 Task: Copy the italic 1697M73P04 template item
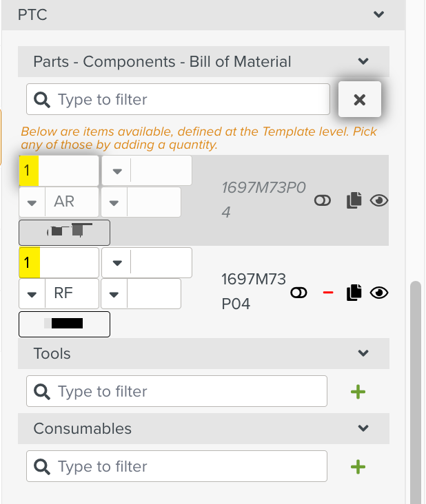354,200
